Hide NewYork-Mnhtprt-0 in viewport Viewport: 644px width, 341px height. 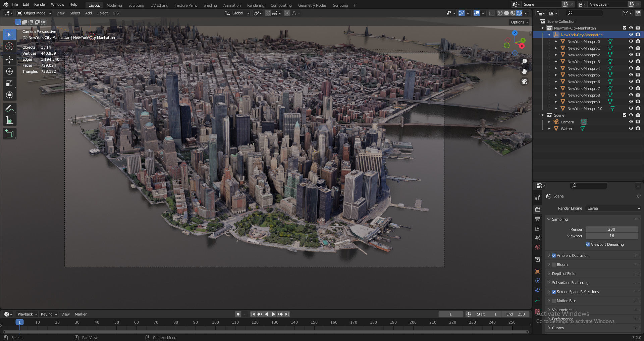pos(631,42)
